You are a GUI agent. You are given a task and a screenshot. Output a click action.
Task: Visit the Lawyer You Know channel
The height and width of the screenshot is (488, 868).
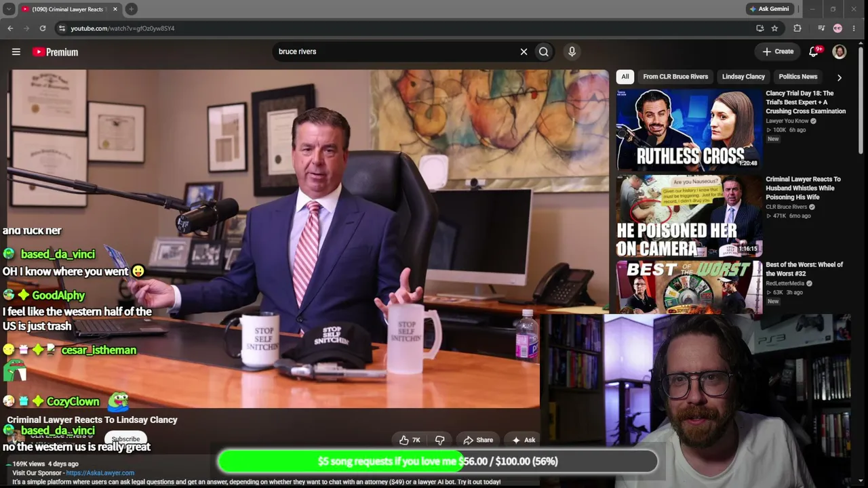[787, 121]
